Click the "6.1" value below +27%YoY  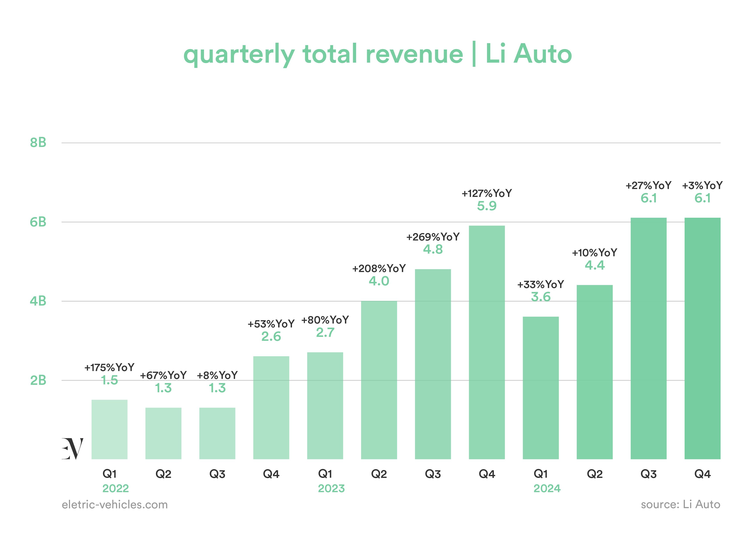(649, 198)
